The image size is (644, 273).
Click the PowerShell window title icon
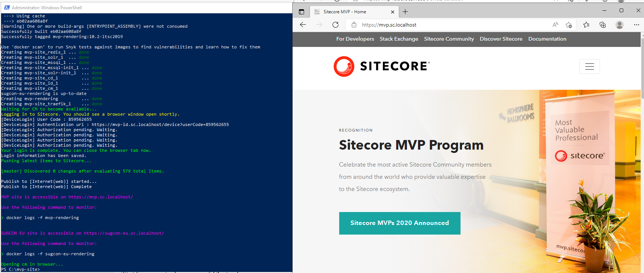[x=7, y=7]
